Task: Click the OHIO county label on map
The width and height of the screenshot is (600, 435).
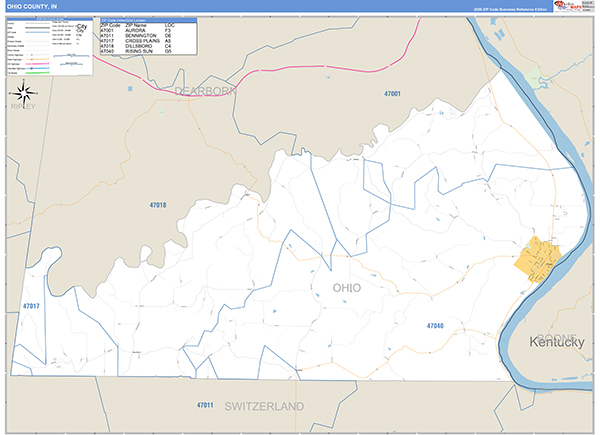Action: 347,288
